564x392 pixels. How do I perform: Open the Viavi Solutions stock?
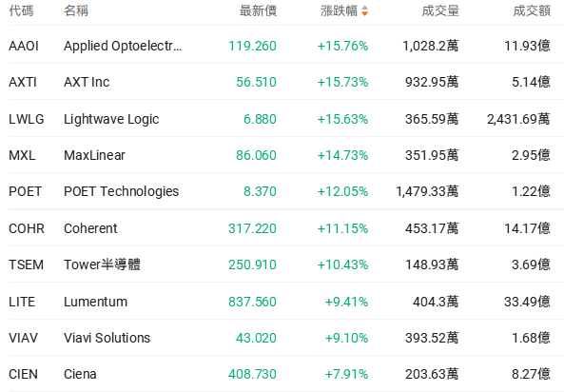click(x=107, y=338)
